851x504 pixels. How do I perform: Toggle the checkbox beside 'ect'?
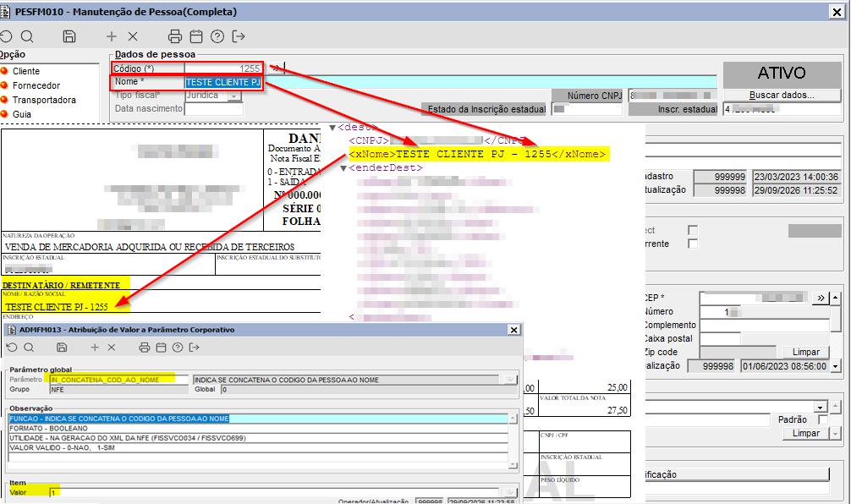[693, 230]
